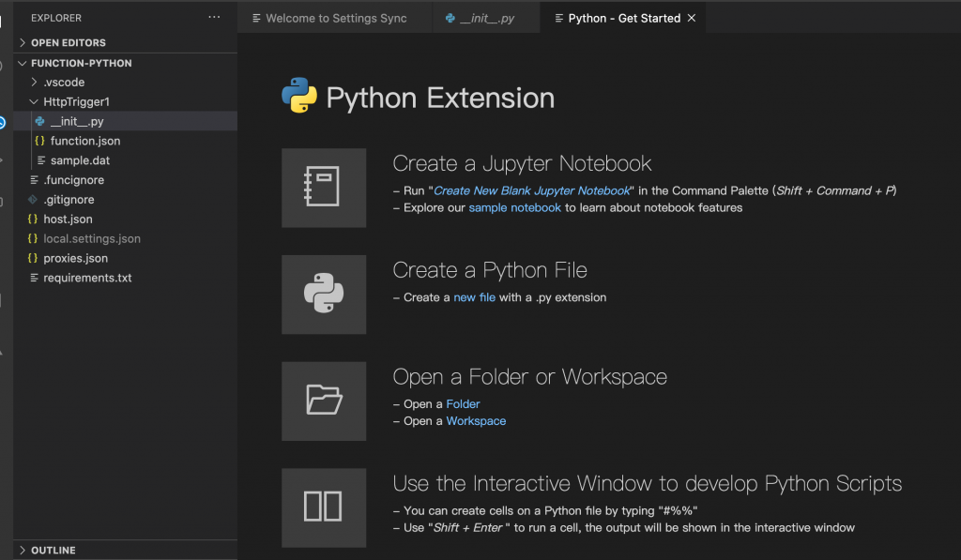Switch to Welcome to Settings Sync tab
Image resolution: width=961 pixels, height=560 pixels.
click(335, 18)
